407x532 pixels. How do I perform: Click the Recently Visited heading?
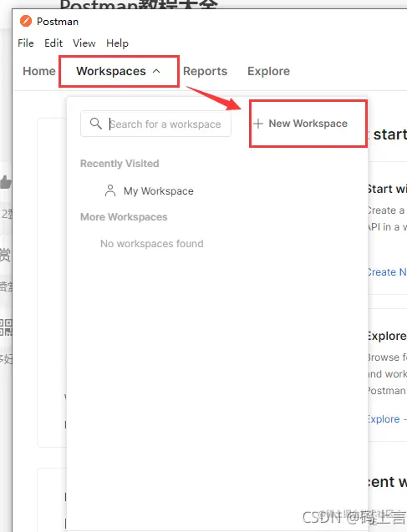pyautogui.click(x=120, y=164)
